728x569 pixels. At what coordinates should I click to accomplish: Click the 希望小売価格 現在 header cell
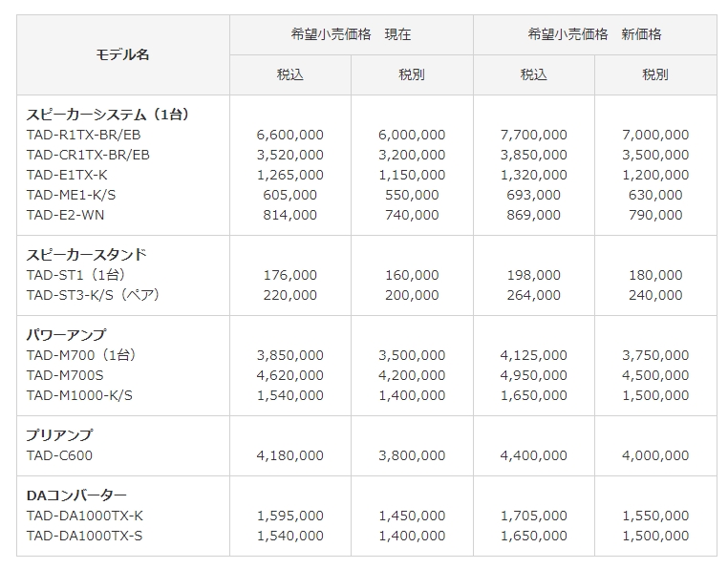(351, 34)
